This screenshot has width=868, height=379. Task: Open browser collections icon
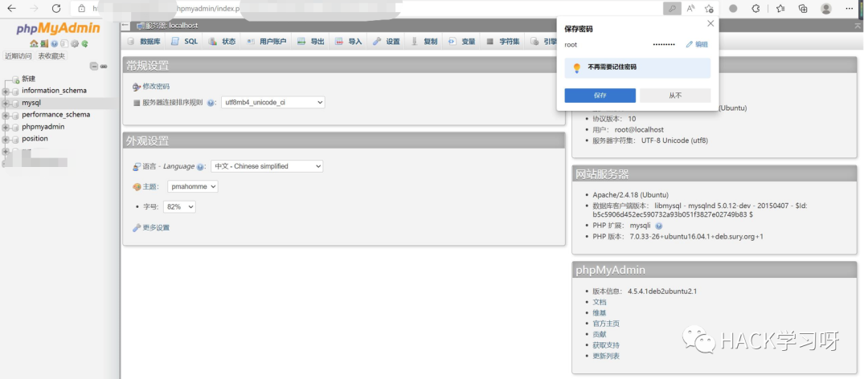pos(803,8)
